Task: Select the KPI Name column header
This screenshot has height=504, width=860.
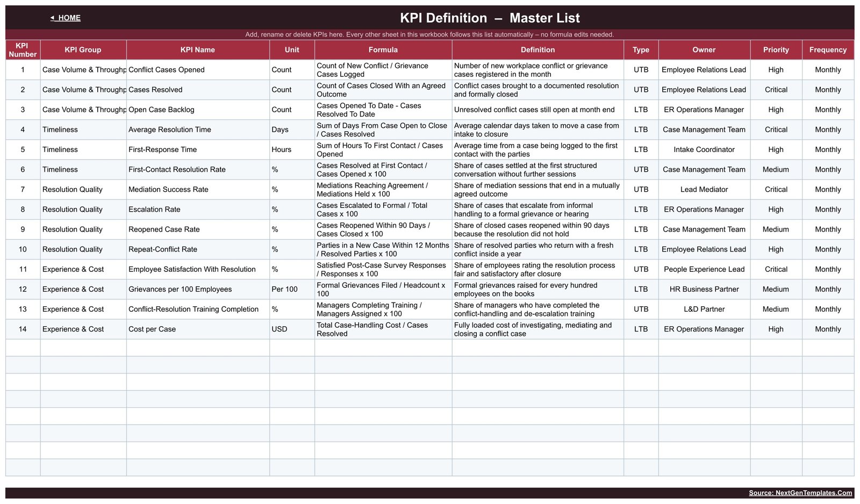Action: [198, 50]
